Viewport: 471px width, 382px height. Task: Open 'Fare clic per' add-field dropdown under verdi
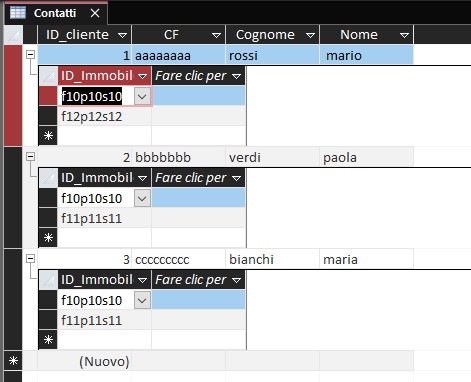click(237, 178)
